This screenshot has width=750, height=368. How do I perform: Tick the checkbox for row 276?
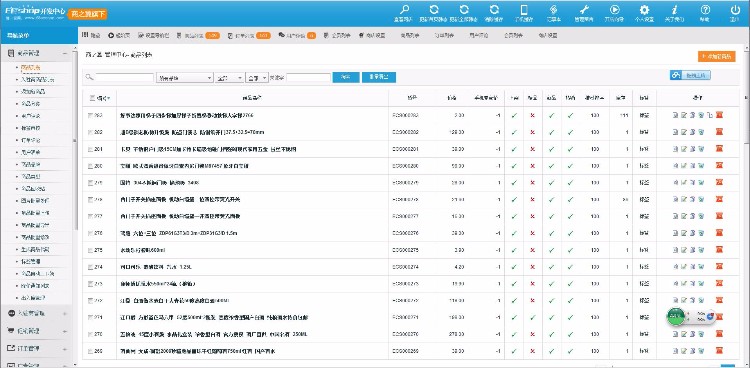tap(90, 233)
